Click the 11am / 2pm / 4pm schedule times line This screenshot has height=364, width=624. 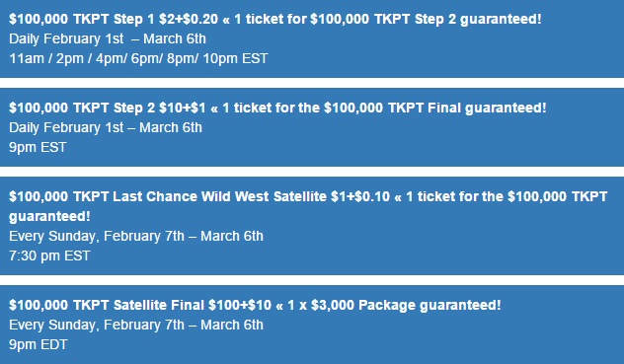pos(138,58)
